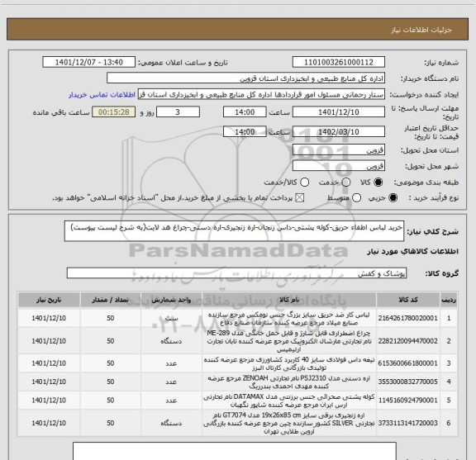Screen dimensions: 476x460
Task: Click the تعداد / مقدار column header
Action: tap(111, 300)
